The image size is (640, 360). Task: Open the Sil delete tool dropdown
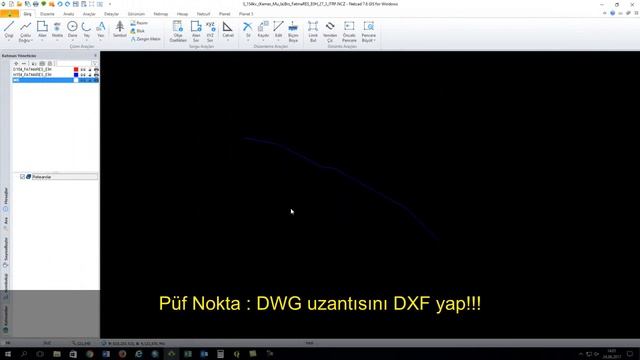tap(248, 40)
